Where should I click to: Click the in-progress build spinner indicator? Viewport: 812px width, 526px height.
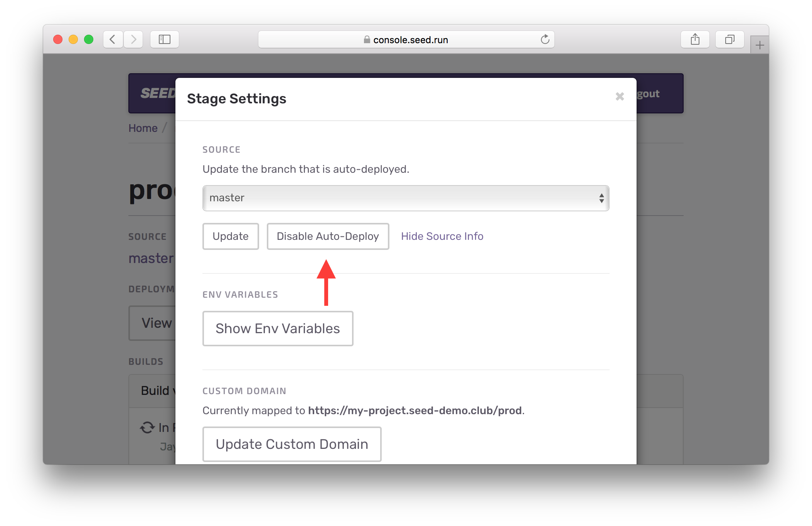click(148, 427)
